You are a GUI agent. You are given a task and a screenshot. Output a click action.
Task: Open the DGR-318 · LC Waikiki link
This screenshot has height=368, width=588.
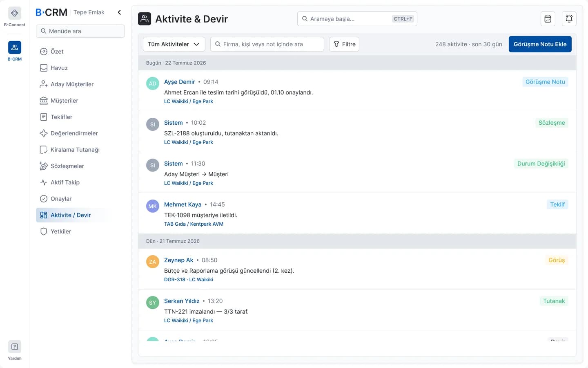click(189, 280)
